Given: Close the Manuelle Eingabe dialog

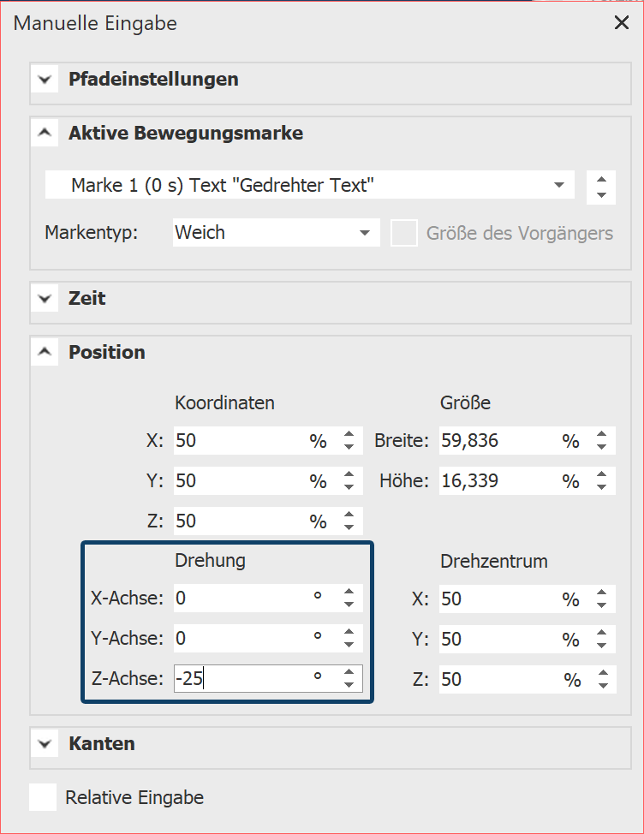Looking at the screenshot, I should pyautogui.click(x=622, y=23).
